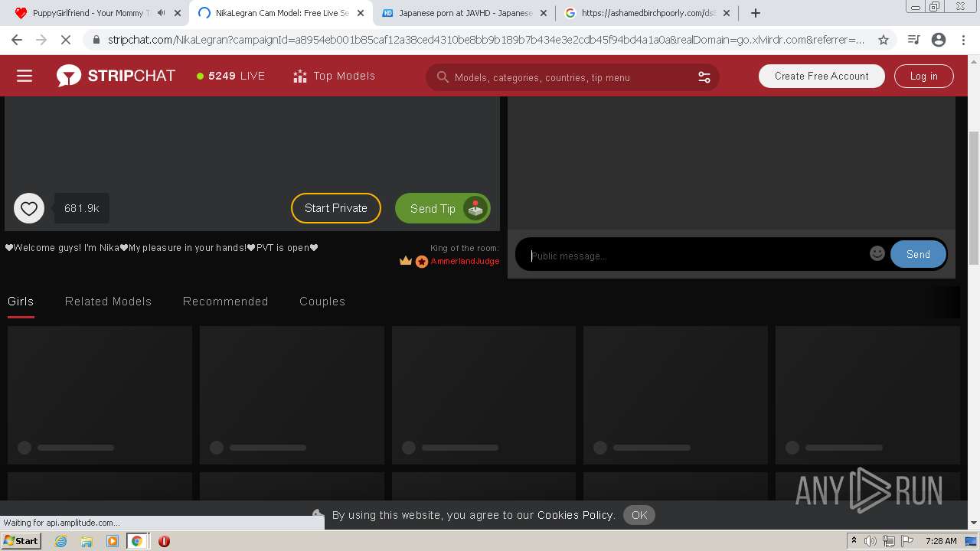The height and width of the screenshot is (551, 980).
Task: Open the hamburger menu in Stripchat header
Action: click(x=24, y=76)
